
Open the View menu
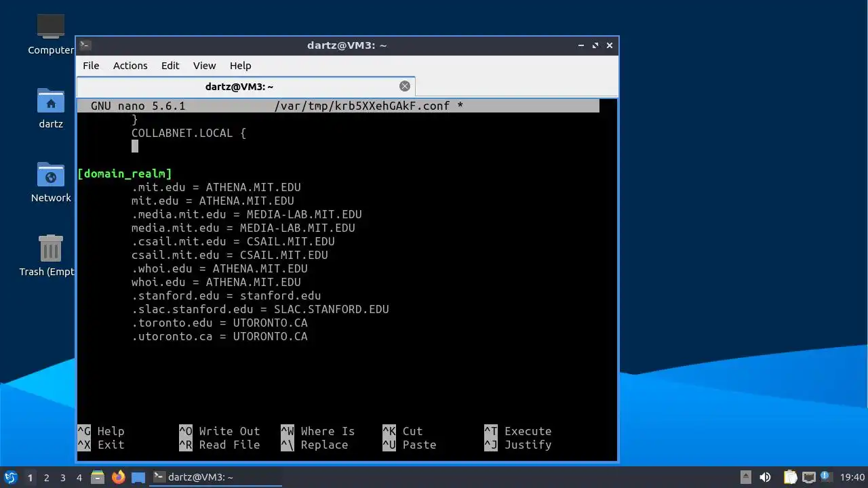[x=204, y=66]
